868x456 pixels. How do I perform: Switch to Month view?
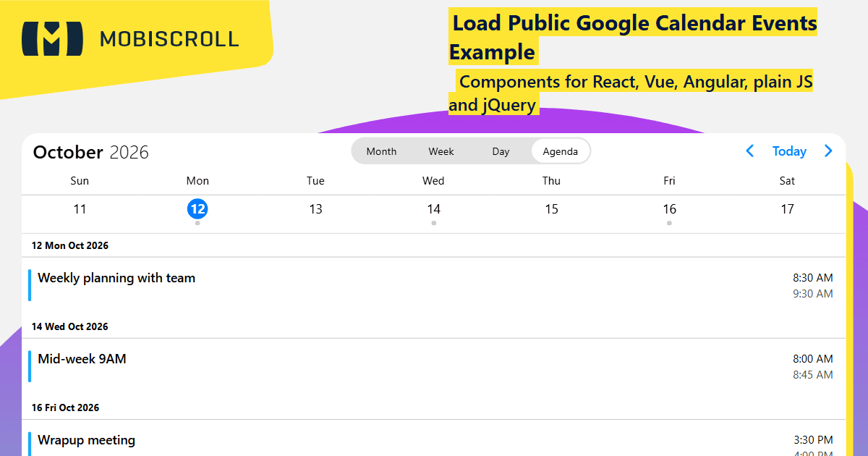[381, 151]
